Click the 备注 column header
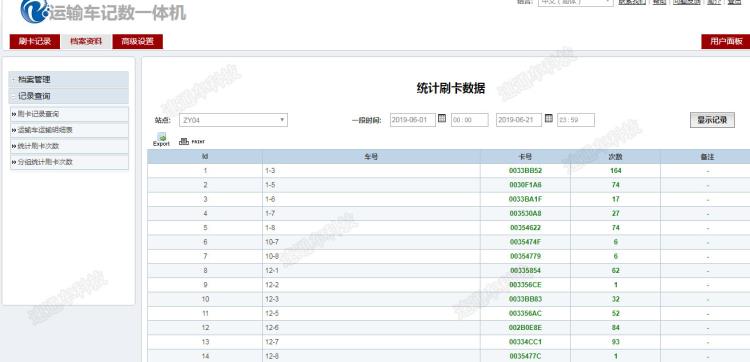The width and height of the screenshot is (750, 362). click(x=707, y=156)
